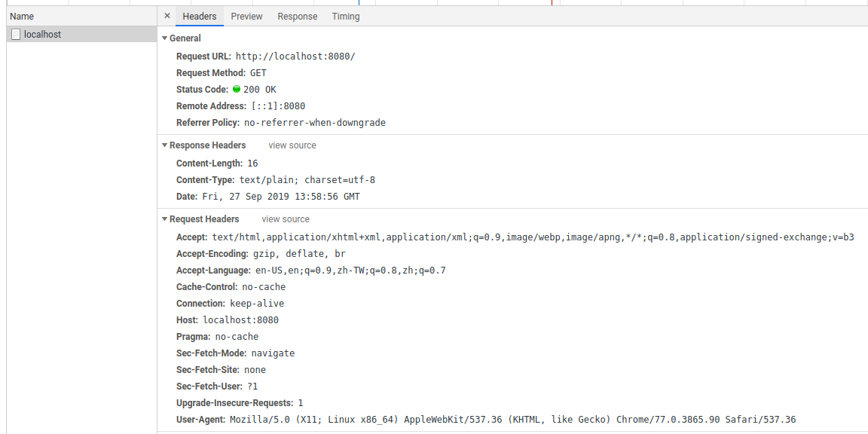This screenshot has height=434, width=868.
Task: Collapse the General section triangle
Action: (x=164, y=38)
